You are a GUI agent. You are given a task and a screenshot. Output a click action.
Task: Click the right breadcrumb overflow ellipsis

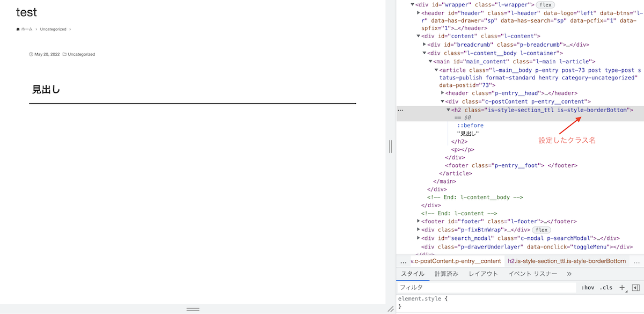pyautogui.click(x=637, y=261)
